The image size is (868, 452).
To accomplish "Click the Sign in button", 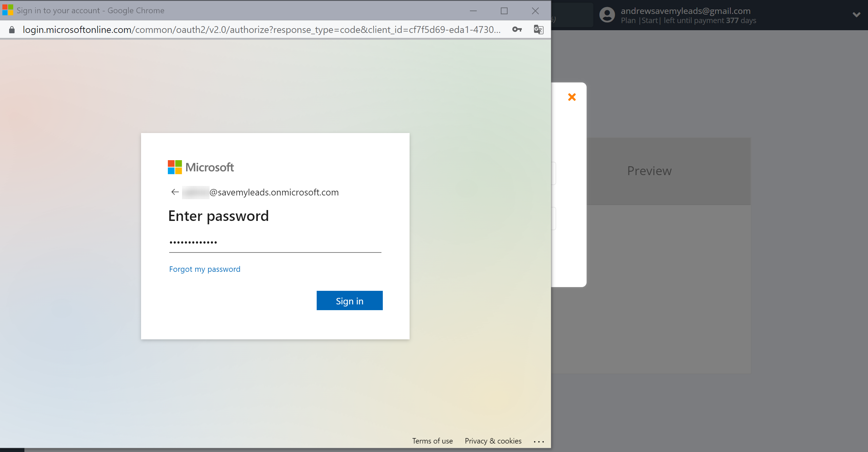I will click(350, 301).
